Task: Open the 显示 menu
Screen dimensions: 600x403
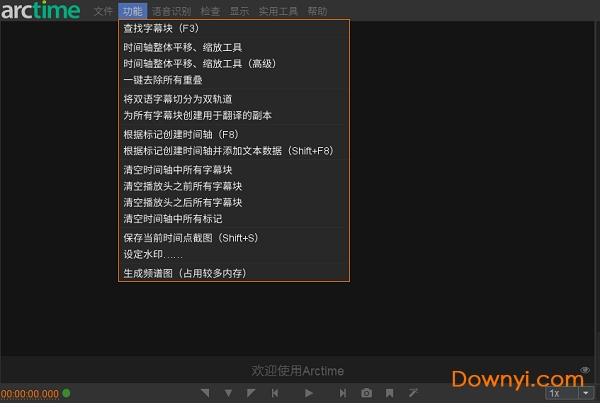Action: [239, 11]
